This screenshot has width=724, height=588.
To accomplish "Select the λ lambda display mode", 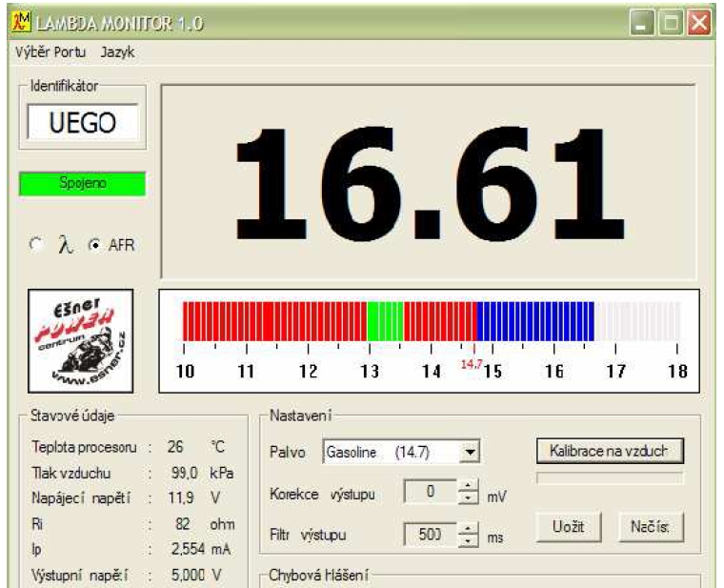I will coord(36,244).
